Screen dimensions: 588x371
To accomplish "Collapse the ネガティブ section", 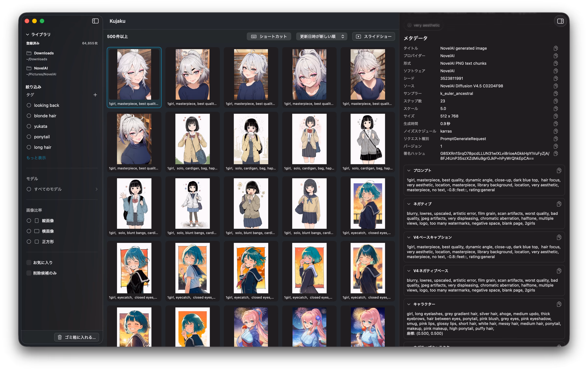I will [x=409, y=204].
